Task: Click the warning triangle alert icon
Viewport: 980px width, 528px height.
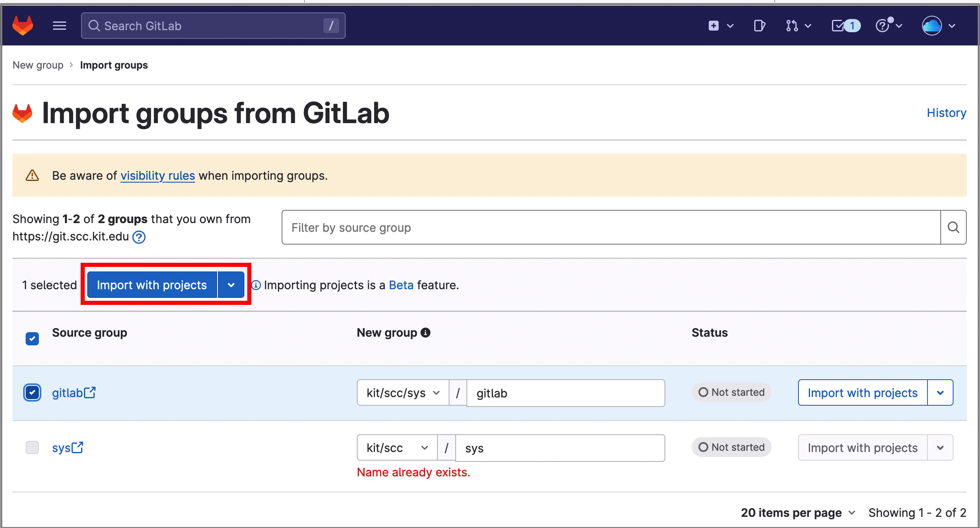Action: click(x=32, y=176)
